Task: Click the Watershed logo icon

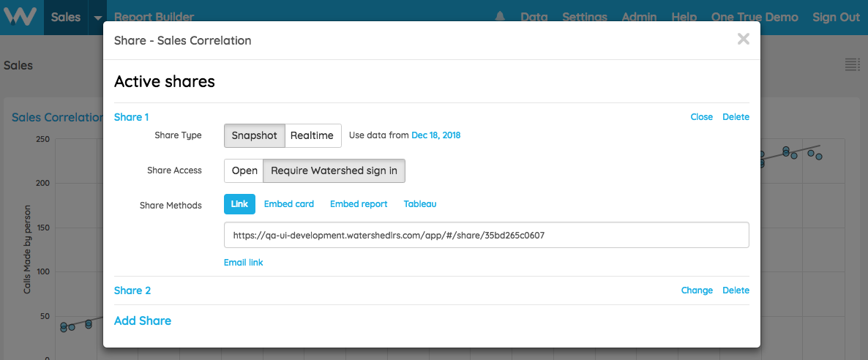Action: coord(20,17)
